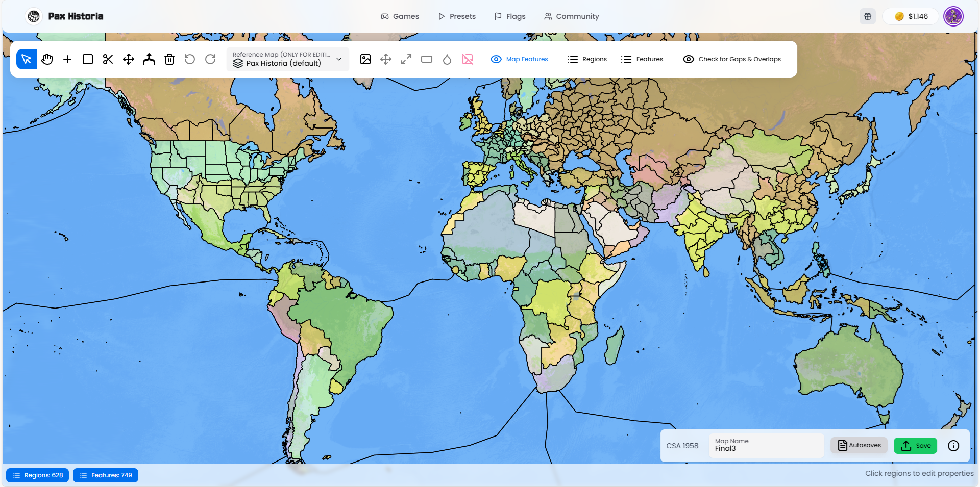Viewport: 980px width, 487px height.
Task: Open the Features list
Action: point(642,59)
